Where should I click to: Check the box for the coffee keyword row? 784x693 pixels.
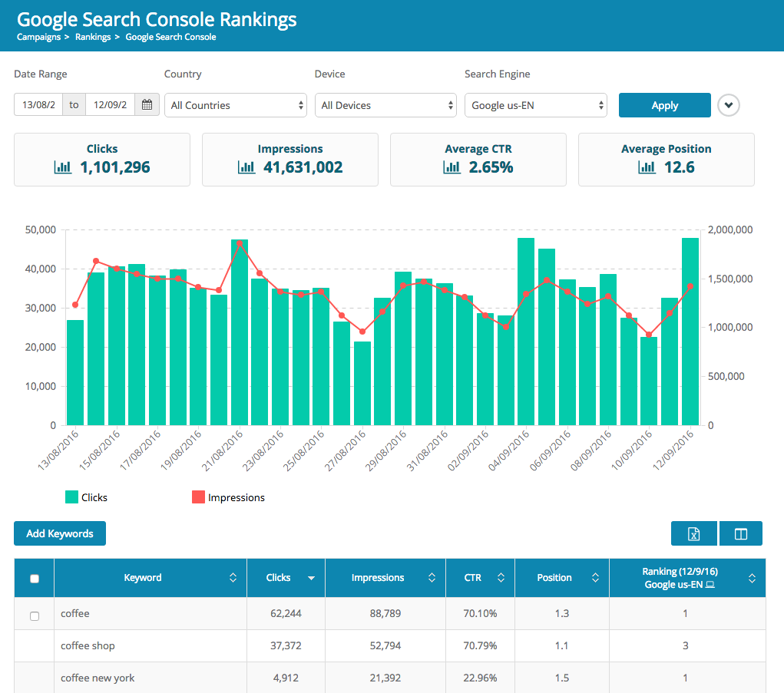[x=35, y=615]
